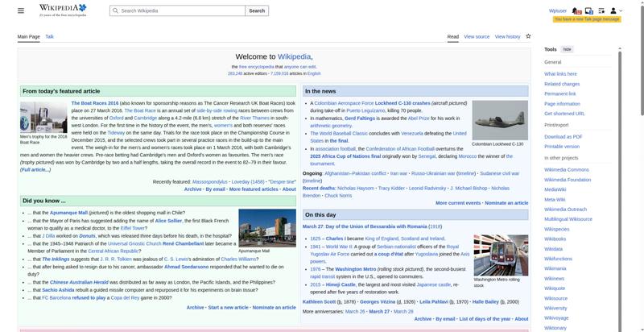The width and height of the screenshot is (644, 332).
Task: Open the watchlist icon
Action: coord(601,10)
